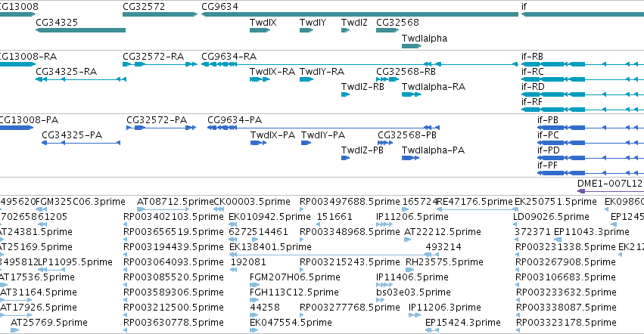Open the CG34325 gene feature label

[57, 22]
